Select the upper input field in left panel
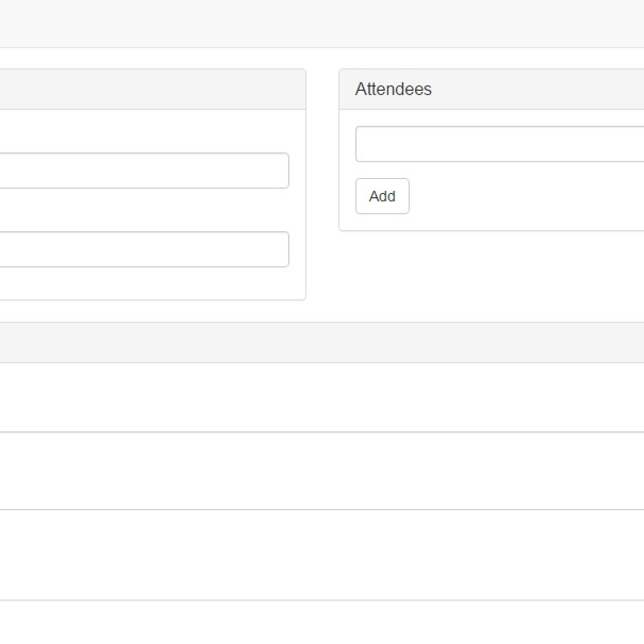 point(144,171)
